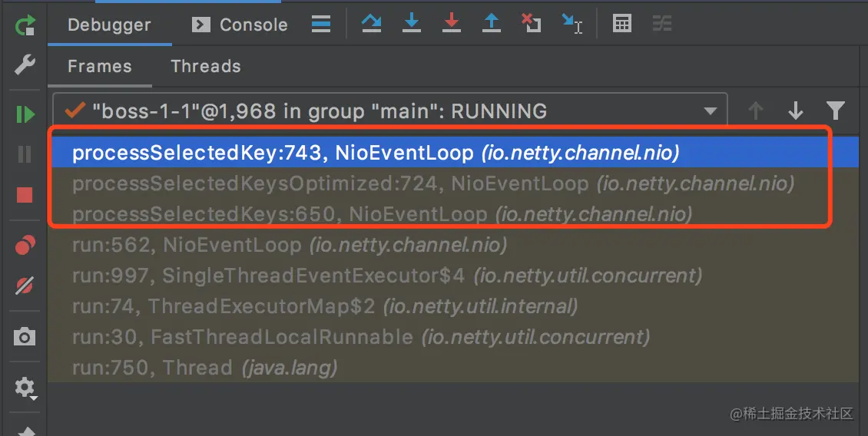Open the gear settings icon in sidebar
Image resolution: width=868 pixels, height=436 pixels.
point(25,388)
